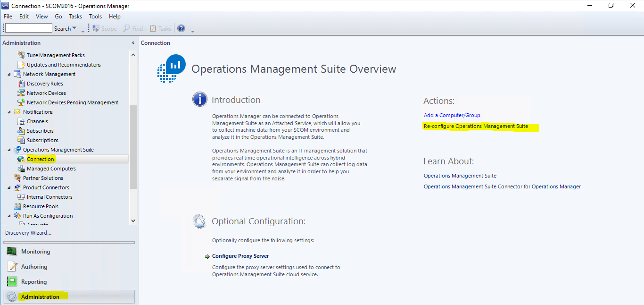Click the Subscribers icon in Notifications
This screenshot has width=644, height=305.
coord(21,131)
